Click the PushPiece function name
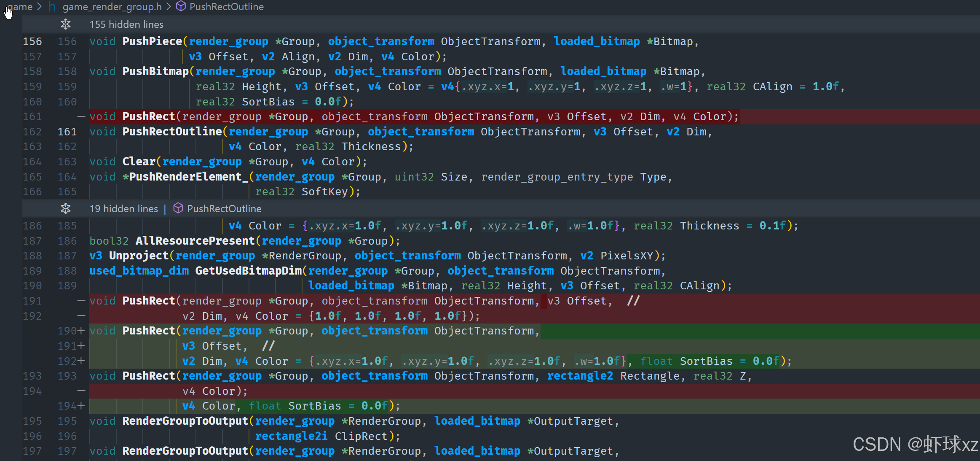Screen dimensions: 980x461 (x=152, y=41)
